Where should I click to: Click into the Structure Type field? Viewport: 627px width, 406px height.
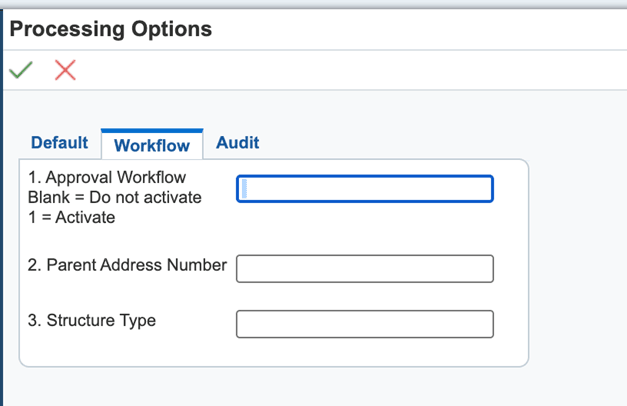(x=365, y=324)
